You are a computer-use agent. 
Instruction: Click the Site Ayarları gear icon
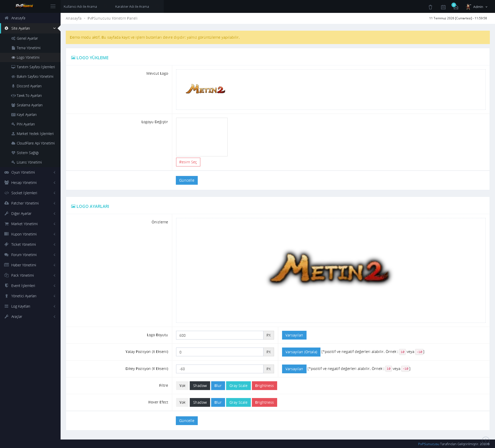point(6,28)
